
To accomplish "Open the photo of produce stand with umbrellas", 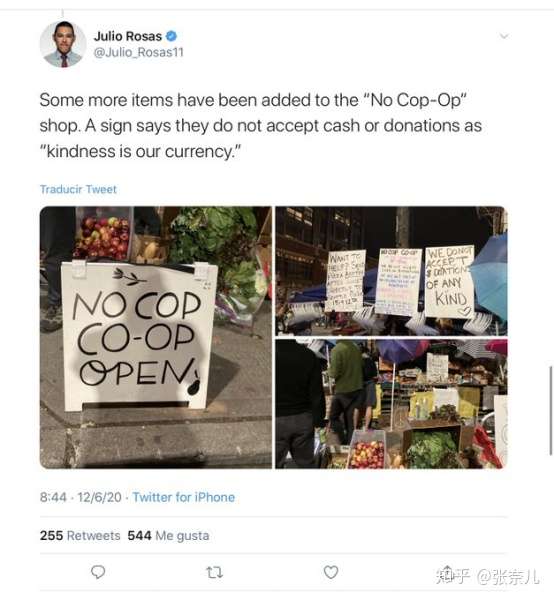I will click(x=391, y=404).
